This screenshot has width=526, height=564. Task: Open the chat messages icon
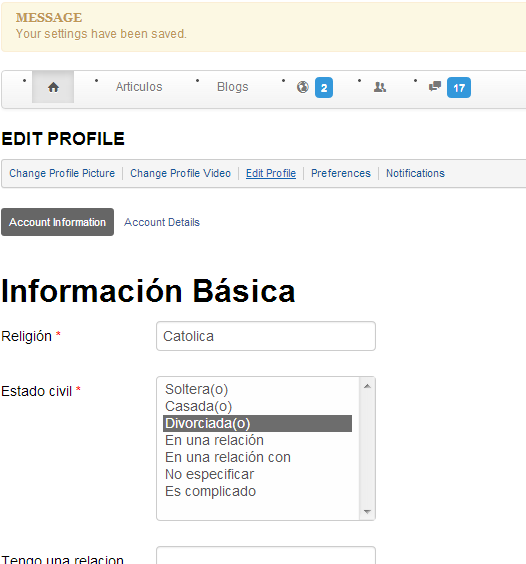tap(435, 86)
